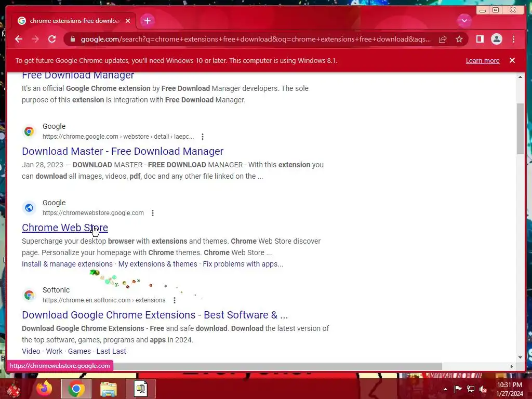532x399 pixels.
Task: Click the horizontal scrollbar thumb
Action: pyautogui.click(x=277, y=366)
